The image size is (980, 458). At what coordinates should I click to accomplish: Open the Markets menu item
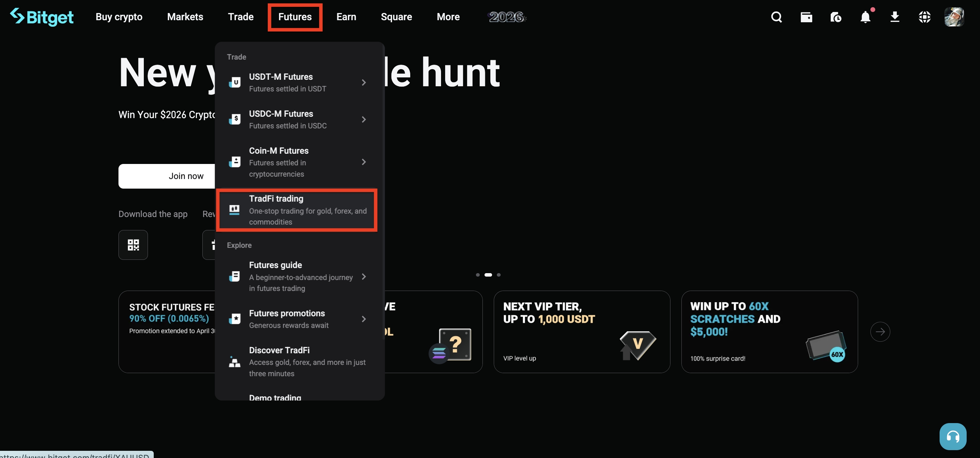point(185,17)
